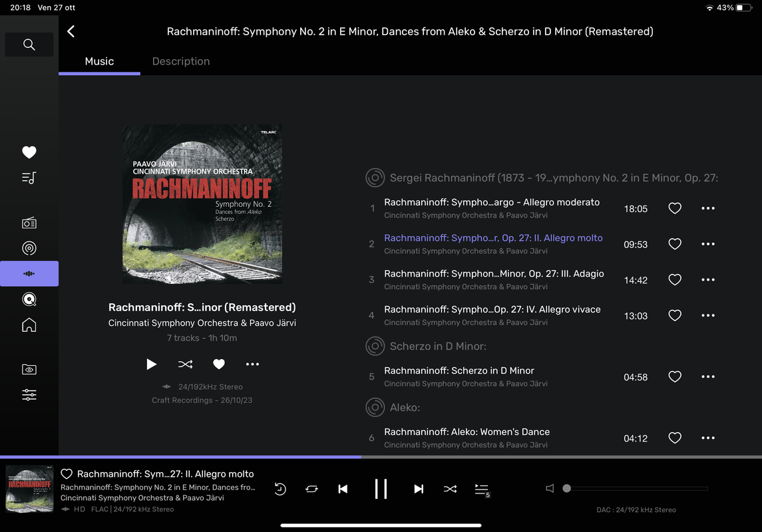Toggle favorite heart of now-playing track

pyautogui.click(x=67, y=473)
